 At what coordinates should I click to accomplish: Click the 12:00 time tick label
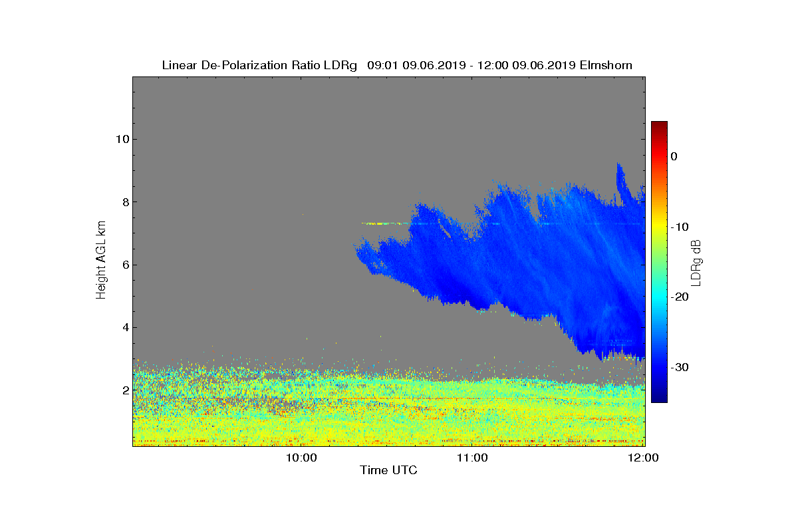[644, 458]
